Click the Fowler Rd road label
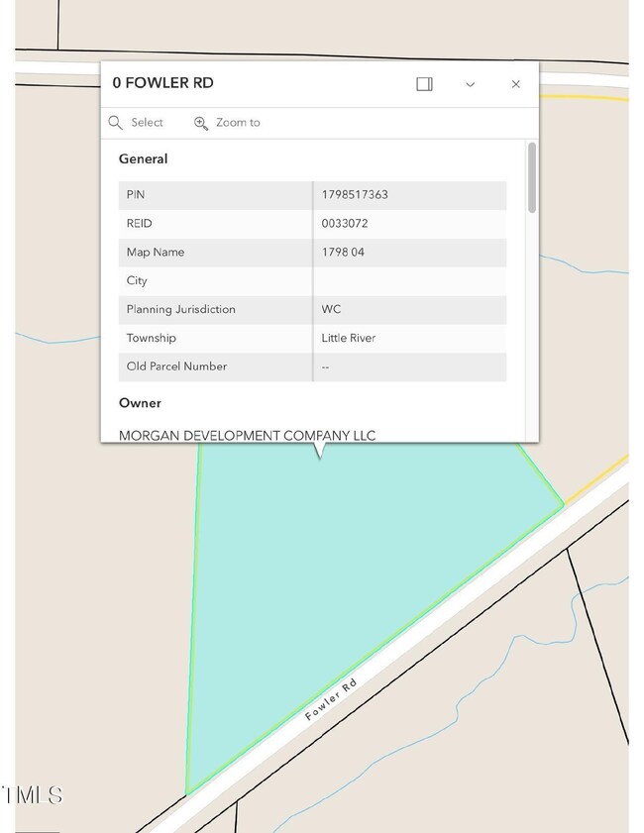Screen dimensions: 644x833 pos(330,700)
